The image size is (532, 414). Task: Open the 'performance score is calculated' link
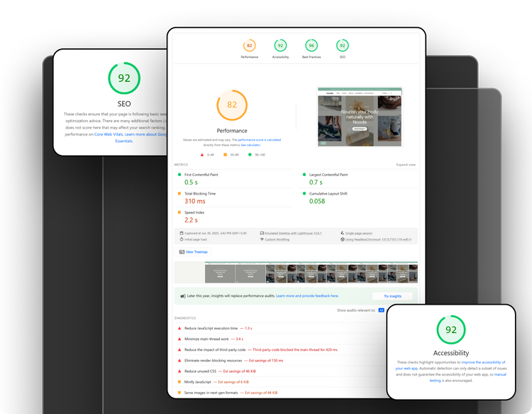(x=259, y=140)
